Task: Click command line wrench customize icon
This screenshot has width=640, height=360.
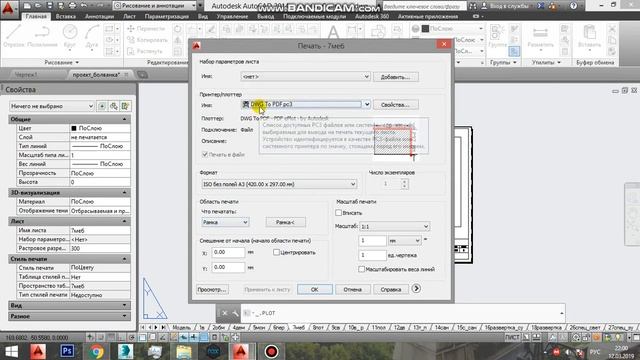Action: (x=235, y=313)
